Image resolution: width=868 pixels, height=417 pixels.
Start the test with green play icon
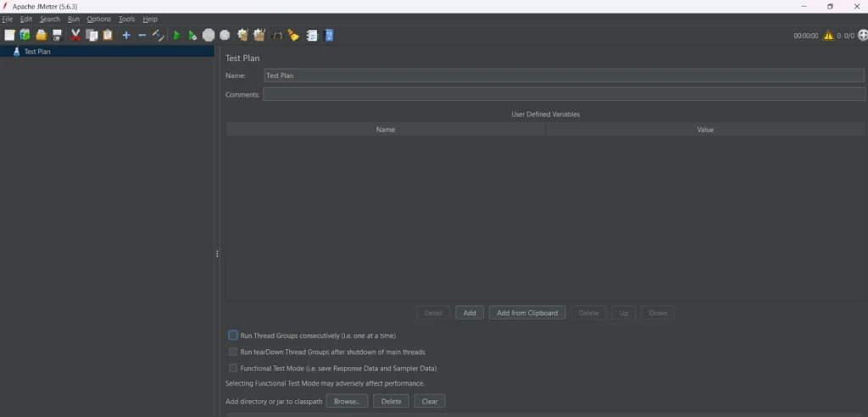(x=176, y=36)
